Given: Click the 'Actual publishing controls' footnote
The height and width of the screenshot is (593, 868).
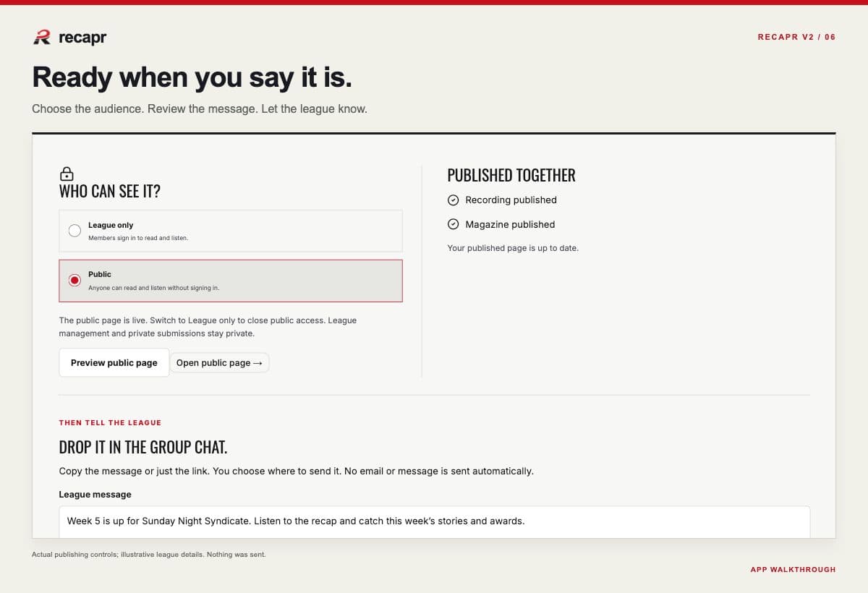Looking at the screenshot, I should pos(148,555).
